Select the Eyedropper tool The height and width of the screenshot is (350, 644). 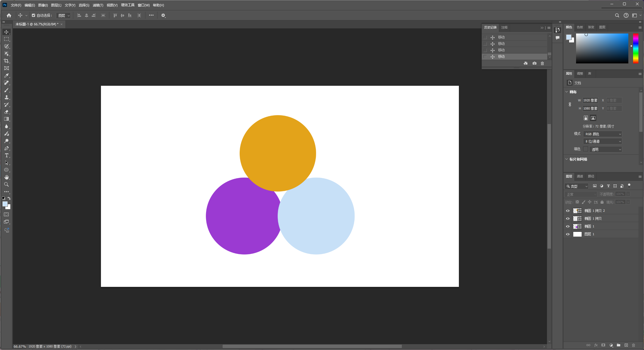point(6,76)
